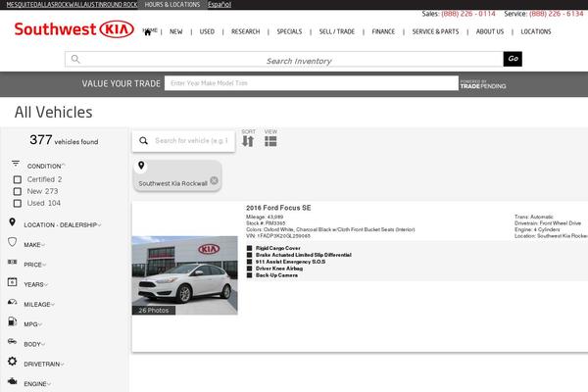The height and width of the screenshot is (392, 588).
Task: Click the calendar icon beside Years
Action: (12, 281)
